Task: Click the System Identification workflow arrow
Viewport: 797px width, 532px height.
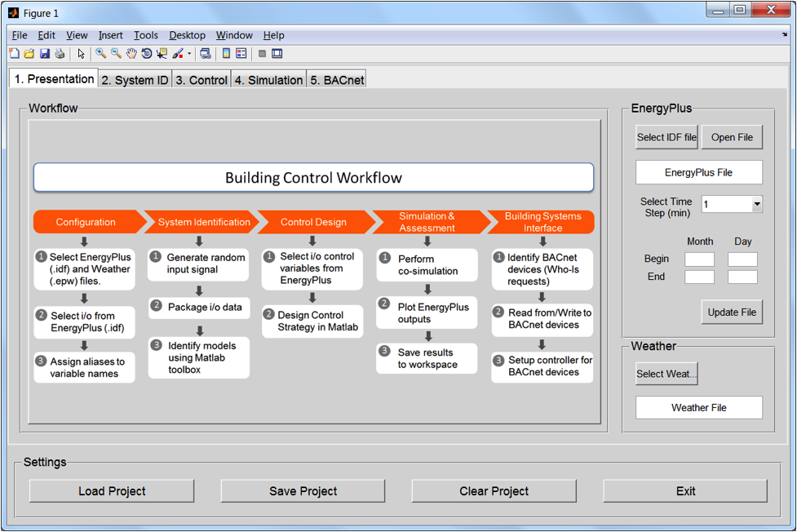Action: [201, 222]
